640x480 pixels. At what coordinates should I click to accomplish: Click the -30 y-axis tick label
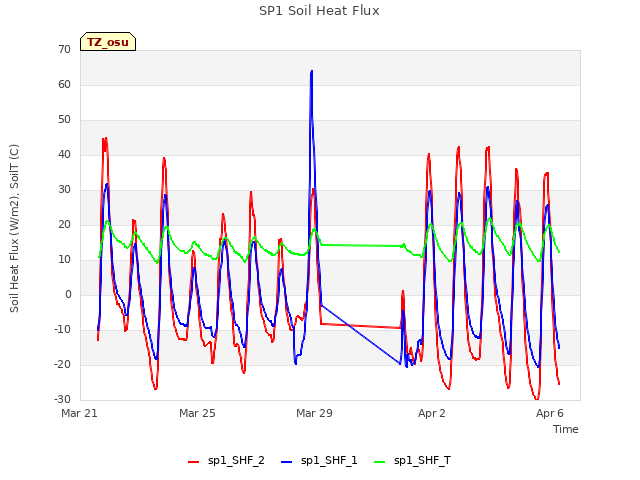coord(63,400)
